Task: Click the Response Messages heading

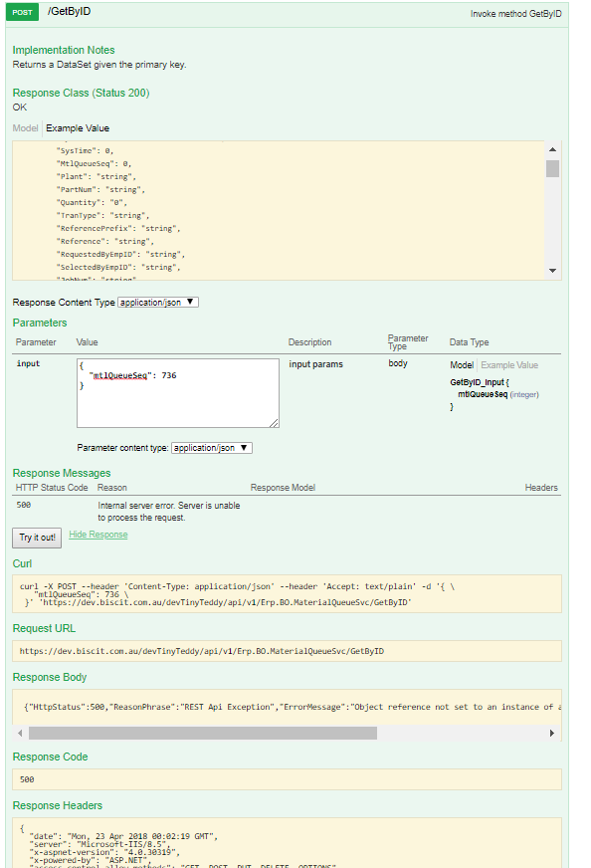Action: coord(62,473)
